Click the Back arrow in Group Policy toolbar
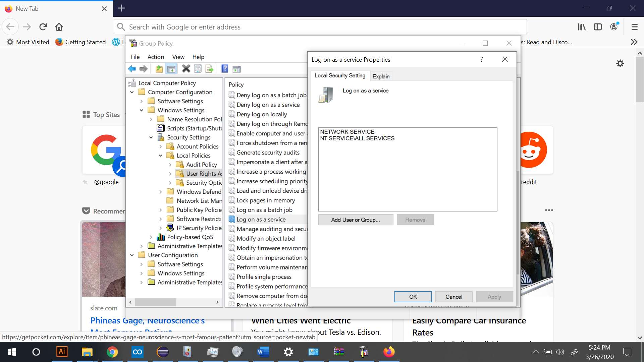The height and width of the screenshot is (362, 644). coord(132,69)
